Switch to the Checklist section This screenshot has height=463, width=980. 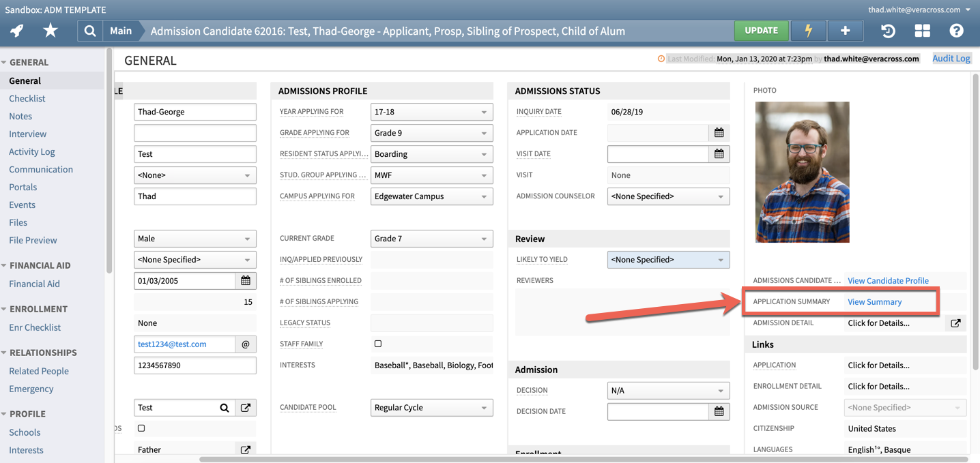coord(27,98)
